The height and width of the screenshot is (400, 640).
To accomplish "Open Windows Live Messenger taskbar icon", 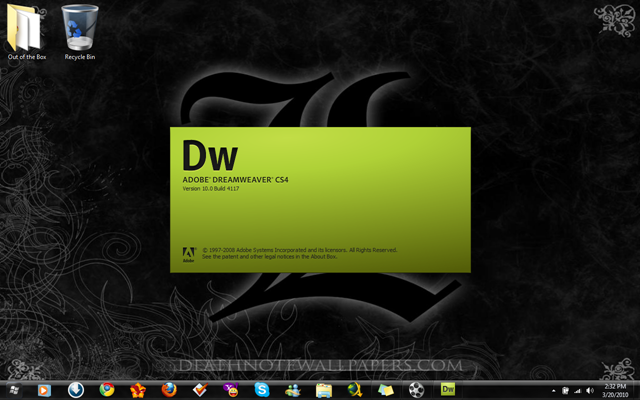I will 293,391.
